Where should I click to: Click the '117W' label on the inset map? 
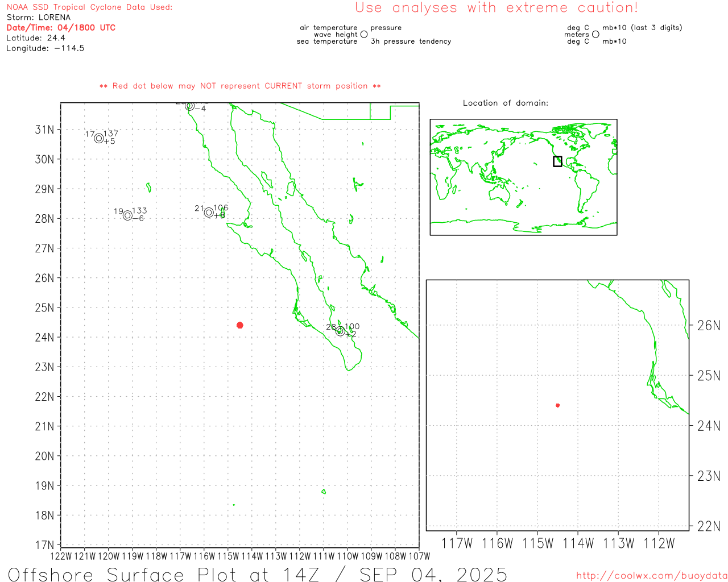pos(457,543)
